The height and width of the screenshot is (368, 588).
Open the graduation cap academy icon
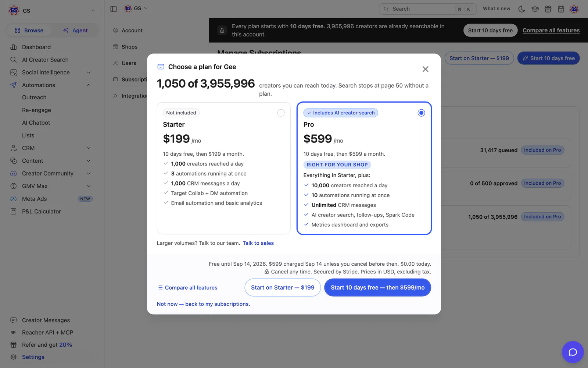coord(535,9)
